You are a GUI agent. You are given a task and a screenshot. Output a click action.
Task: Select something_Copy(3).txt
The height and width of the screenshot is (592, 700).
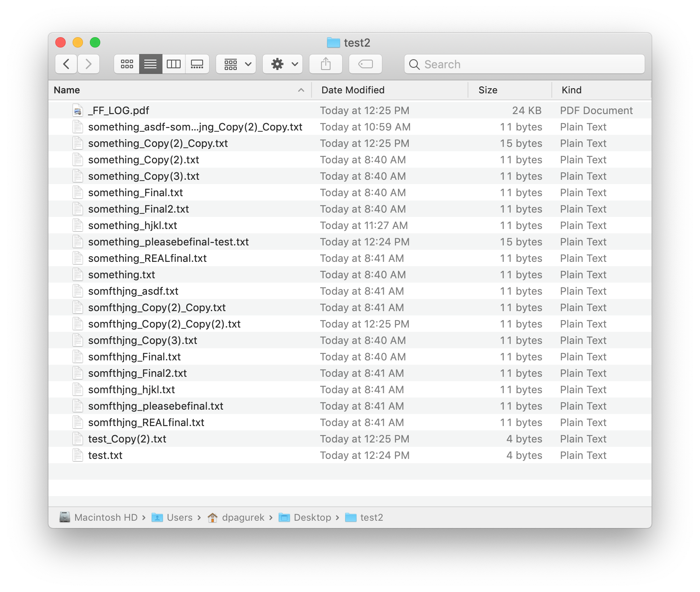coord(144,176)
